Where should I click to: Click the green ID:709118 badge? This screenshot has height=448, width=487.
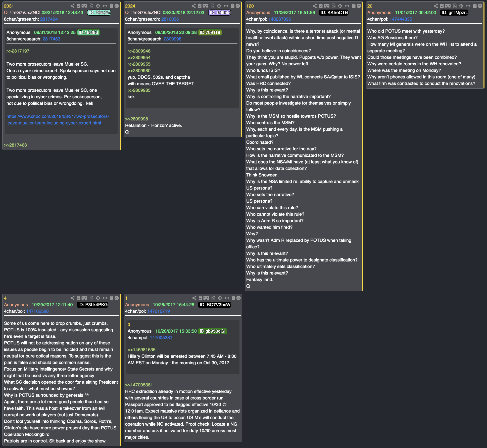coord(210,32)
